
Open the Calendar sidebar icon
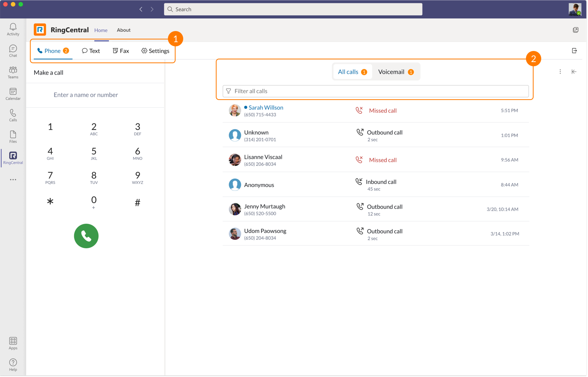[13, 94]
